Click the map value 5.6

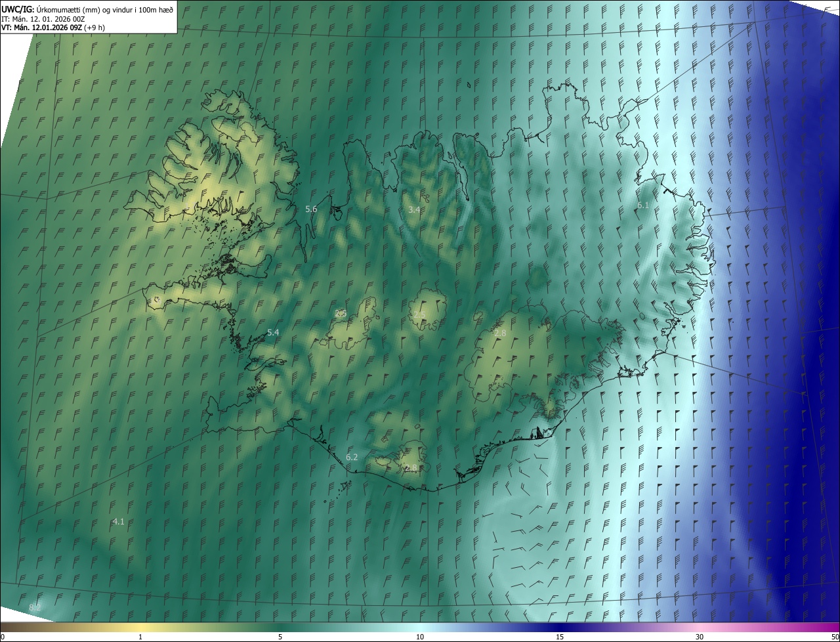pyautogui.click(x=311, y=209)
